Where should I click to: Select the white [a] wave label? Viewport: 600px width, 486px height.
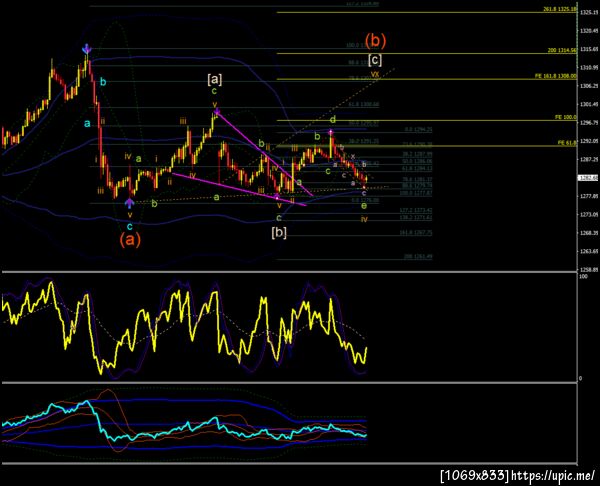tap(214, 79)
